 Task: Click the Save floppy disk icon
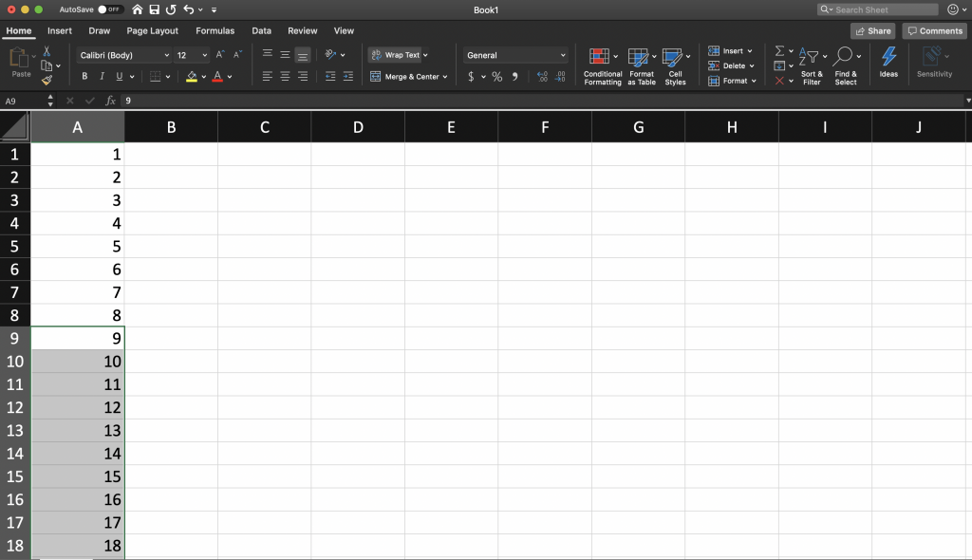click(155, 9)
